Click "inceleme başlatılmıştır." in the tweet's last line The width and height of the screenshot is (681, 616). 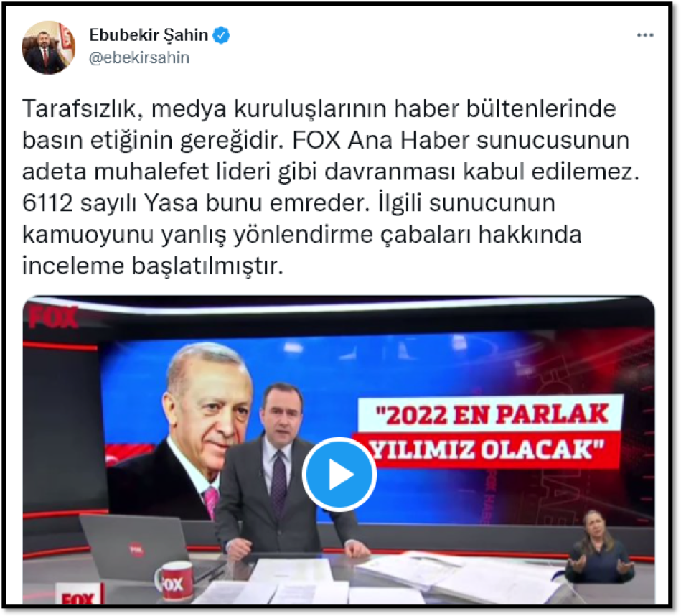[152, 266]
